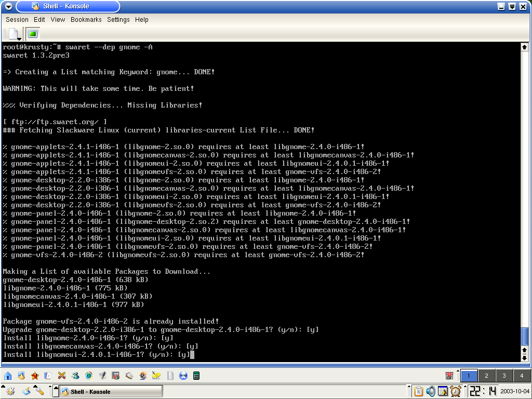Launch the Konsole terminal icon in panel

point(21,376)
